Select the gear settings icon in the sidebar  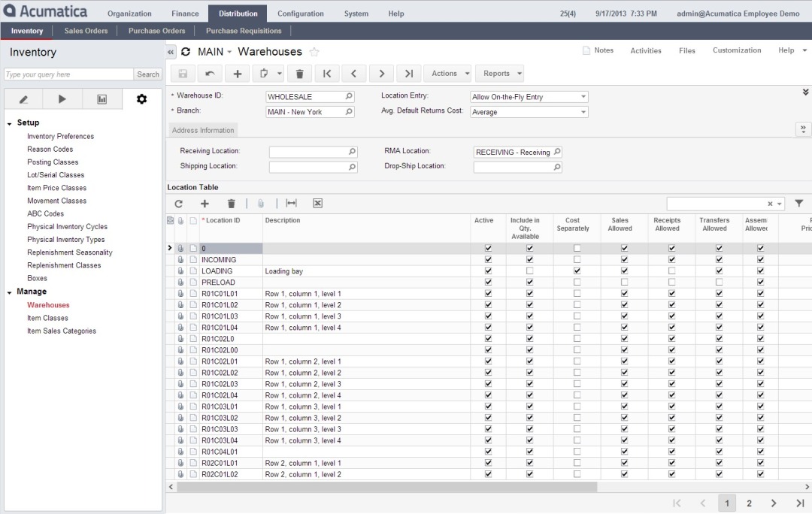(141, 98)
